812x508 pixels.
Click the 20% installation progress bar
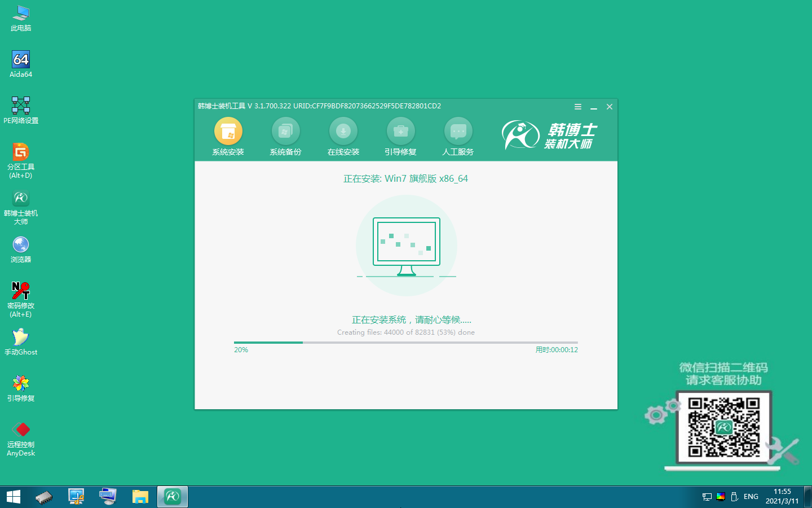[405, 342]
